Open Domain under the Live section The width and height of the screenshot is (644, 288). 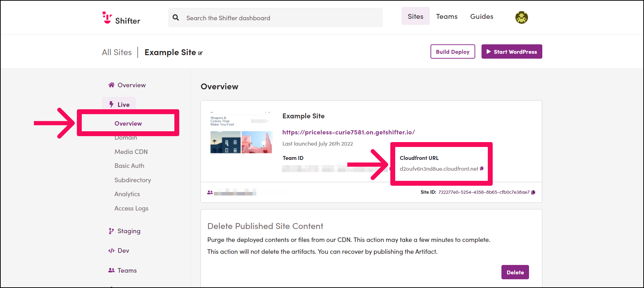click(126, 138)
